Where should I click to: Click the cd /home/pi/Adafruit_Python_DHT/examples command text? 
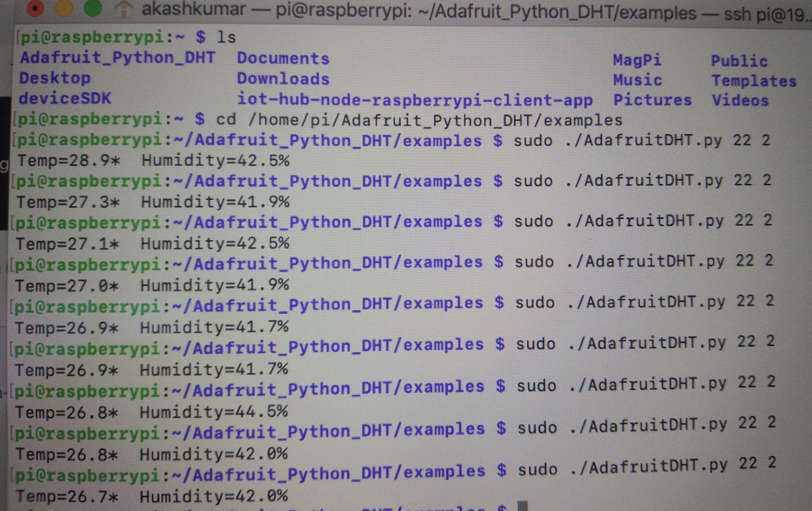pyautogui.click(x=419, y=120)
